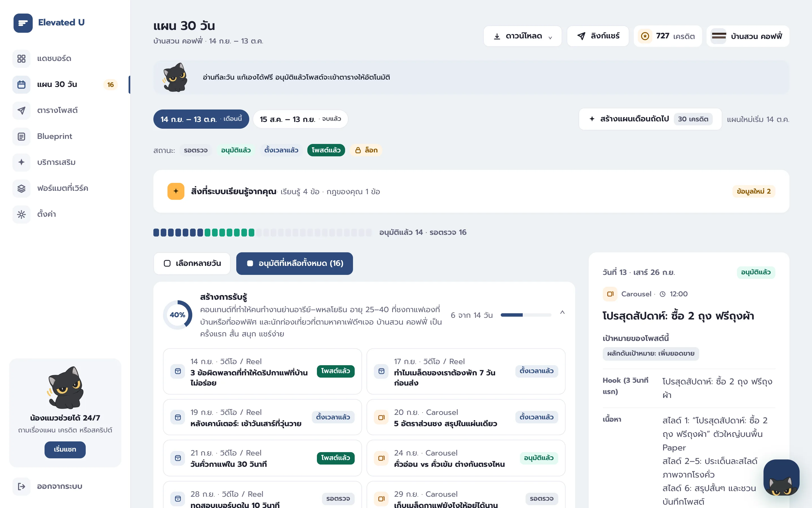Filter by ล็อก status chip
Image resolution: width=812 pixels, height=508 pixels.
coord(366,150)
